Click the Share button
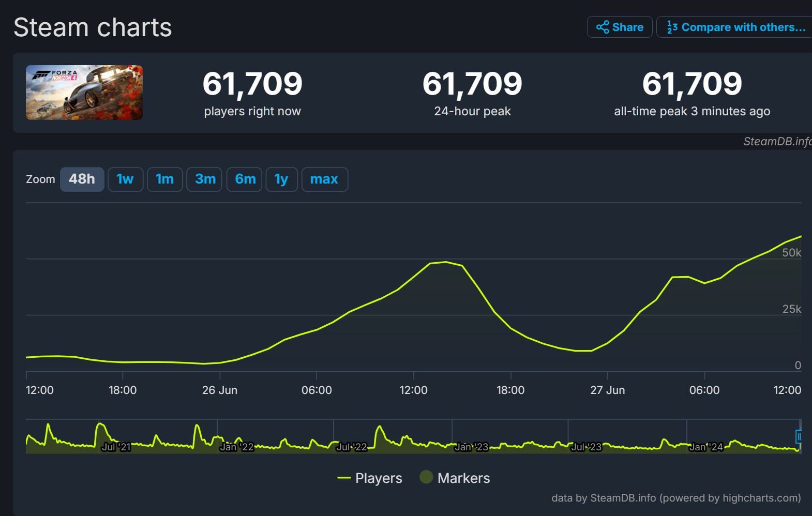 [x=619, y=27]
